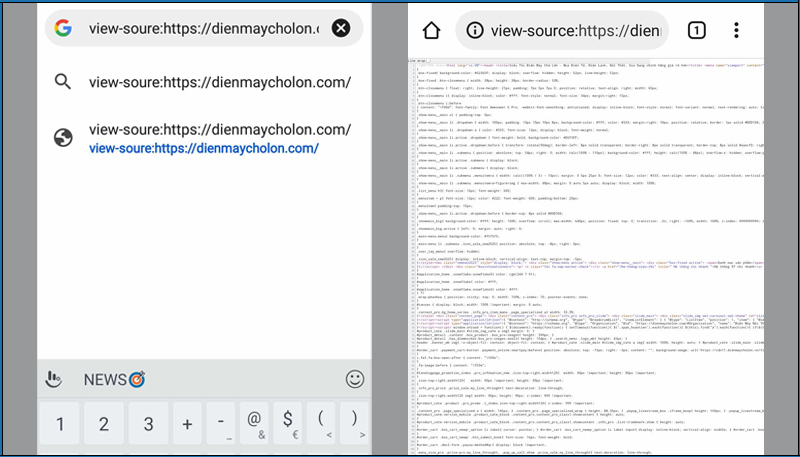Tap the open parenthesis key

point(321,423)
